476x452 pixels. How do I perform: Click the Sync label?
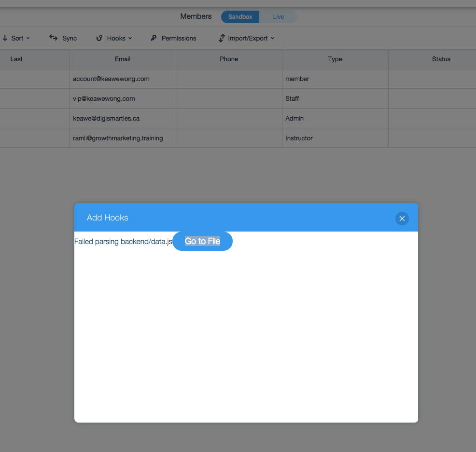coord(70,38)
